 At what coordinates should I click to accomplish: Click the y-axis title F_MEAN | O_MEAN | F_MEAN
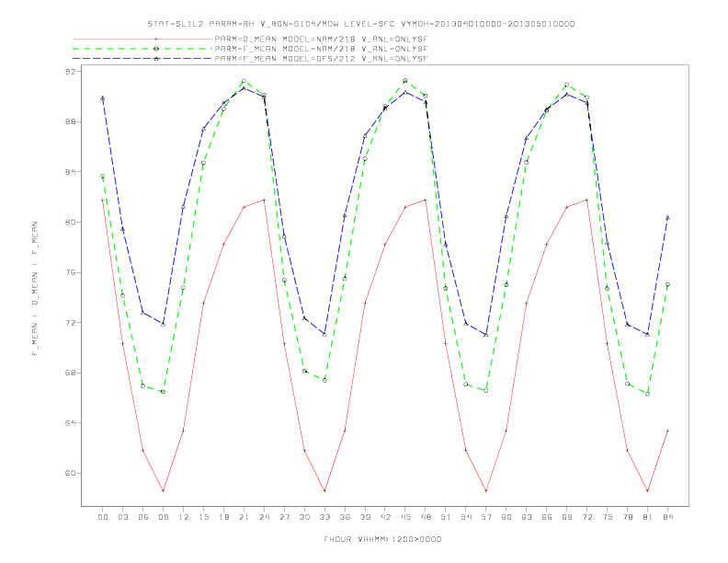coord(35,289)
